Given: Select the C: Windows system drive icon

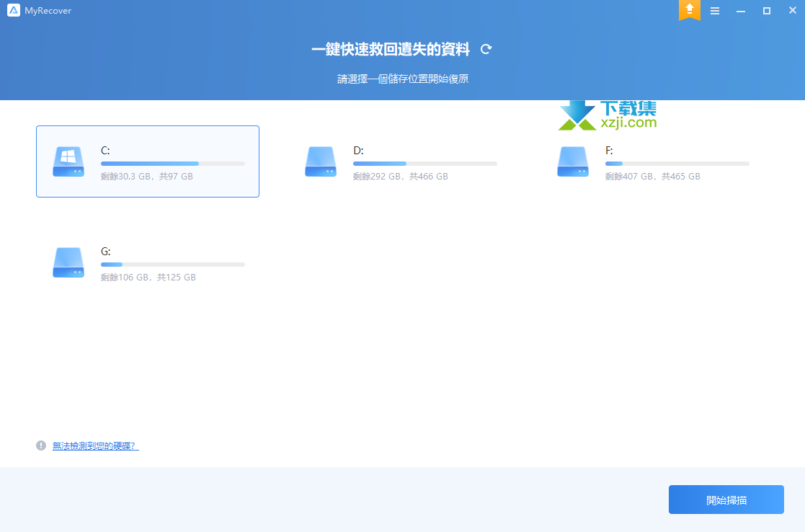Looking at the screenshot, I should (68, 161).
